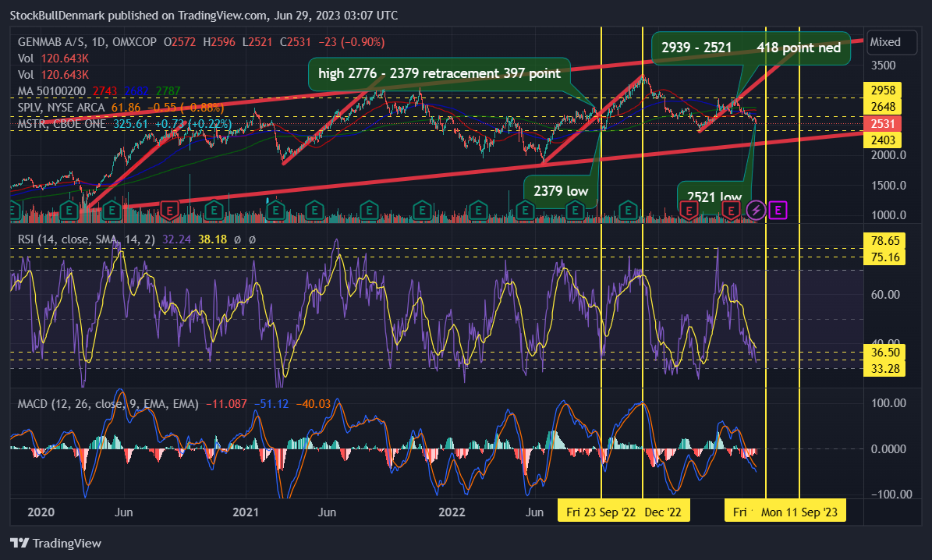Image resolution: width=932 pixels, height=560 pixels.
Task: Click green earnings marker above the Jun 2022 label
Action: 525,210
